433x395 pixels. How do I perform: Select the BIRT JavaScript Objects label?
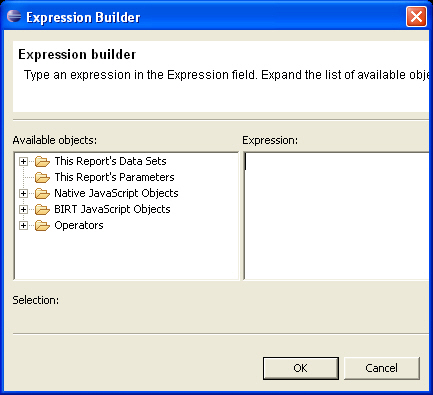(x=112, y=209)
